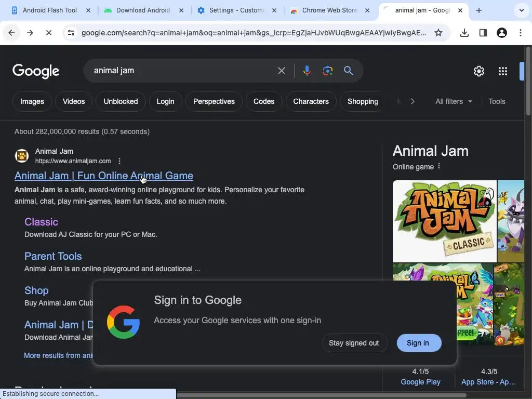Expand the All filters dropdown

pos(454,101)
